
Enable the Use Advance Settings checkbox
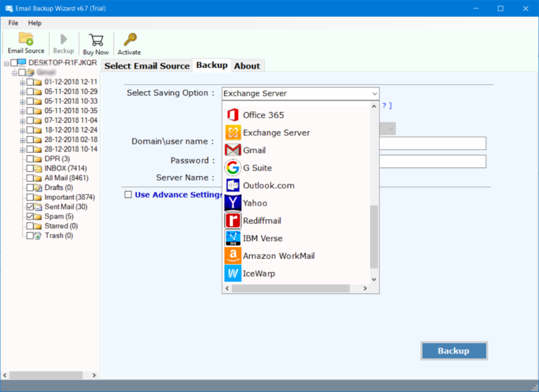pos(128,195)
